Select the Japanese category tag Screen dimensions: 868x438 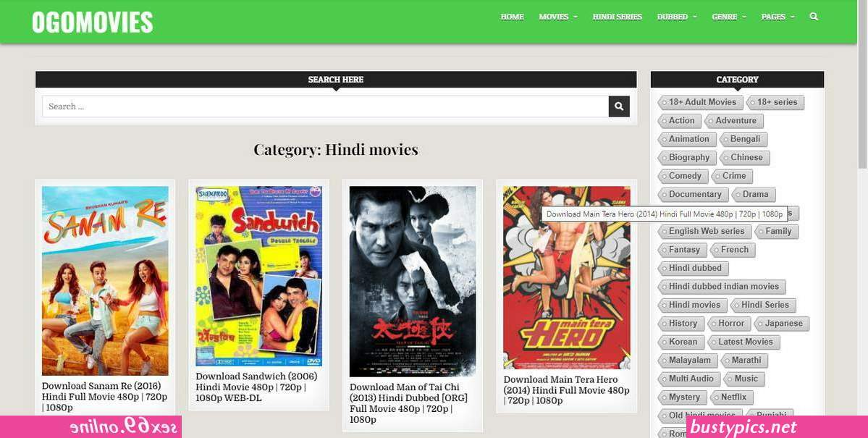click(x=782, y=324)
